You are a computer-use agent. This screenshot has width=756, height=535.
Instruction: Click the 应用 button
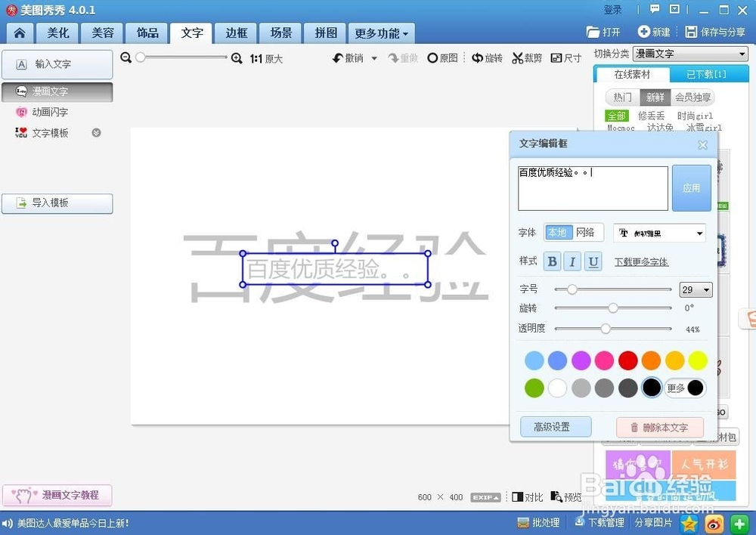click(692, 188)
